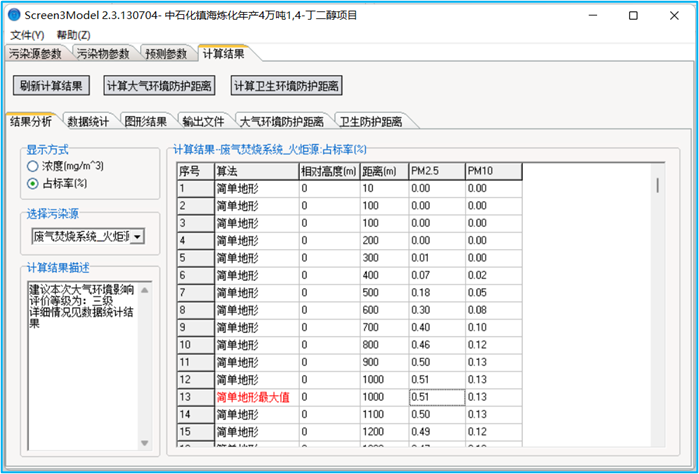Click PM2.5 value 0.18 in row 7
Viewport: 699px width, 474px height.
(437, 293)
